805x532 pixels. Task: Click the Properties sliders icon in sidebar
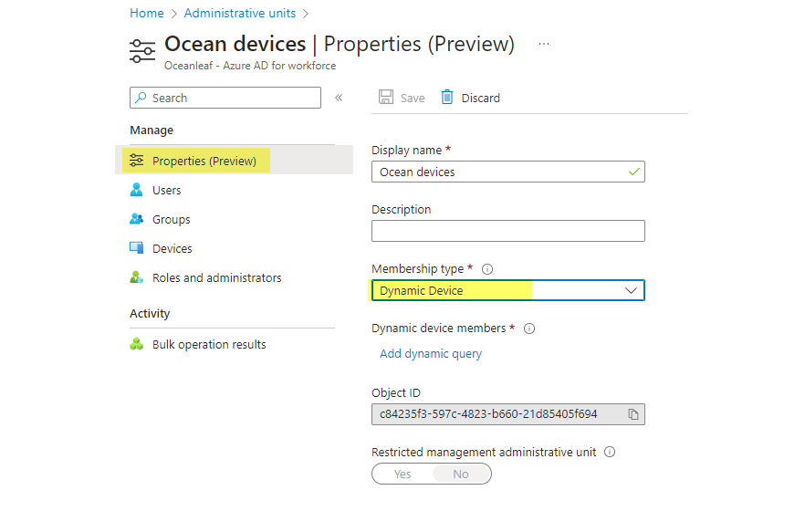tap(137, 161)
